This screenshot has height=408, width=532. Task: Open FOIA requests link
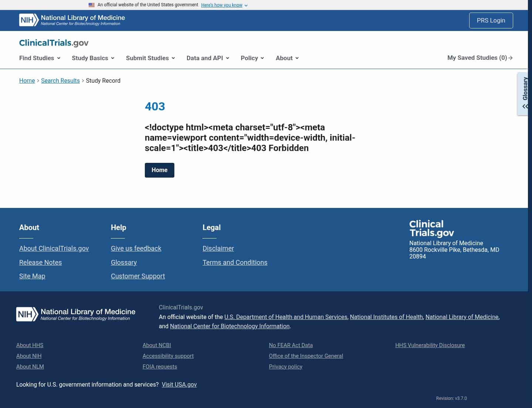click(160, 367)
